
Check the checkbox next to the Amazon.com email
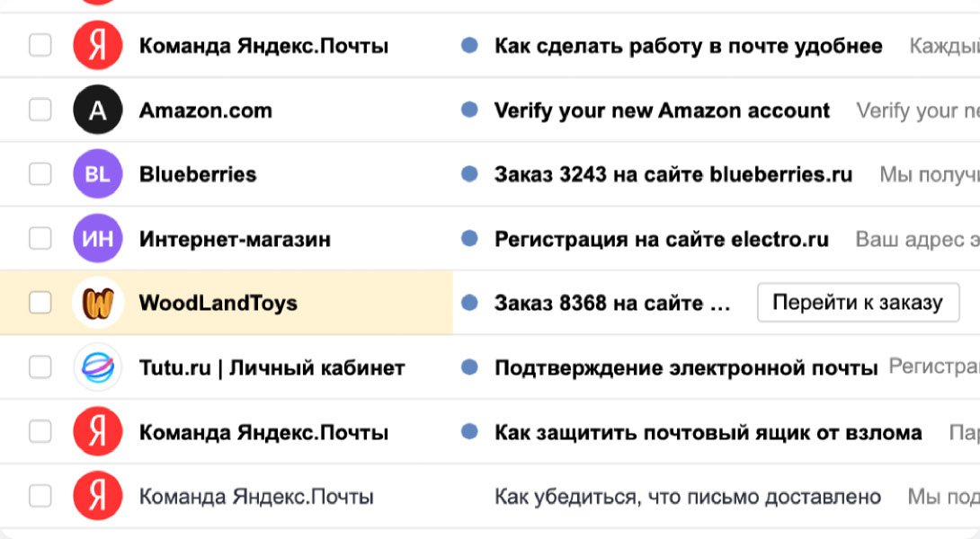(40, 110)
